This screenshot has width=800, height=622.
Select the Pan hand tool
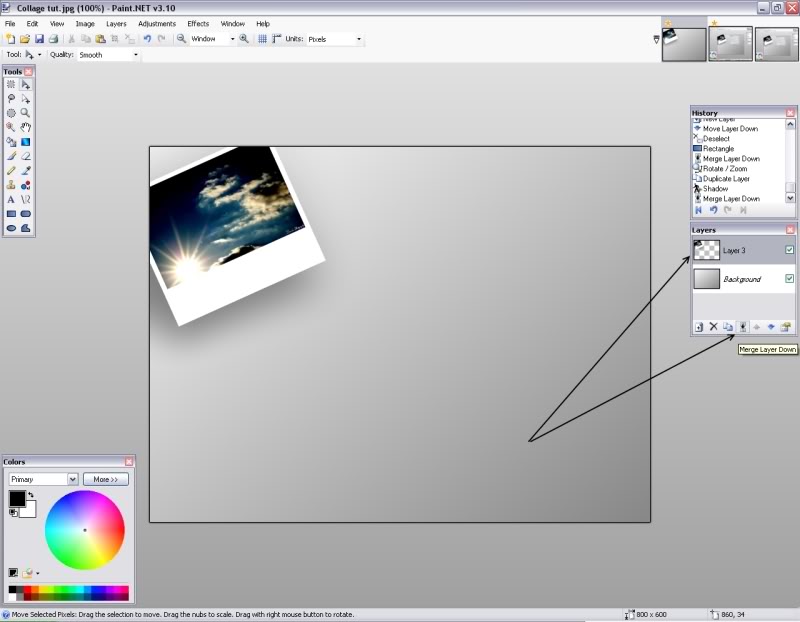point(26,128)
